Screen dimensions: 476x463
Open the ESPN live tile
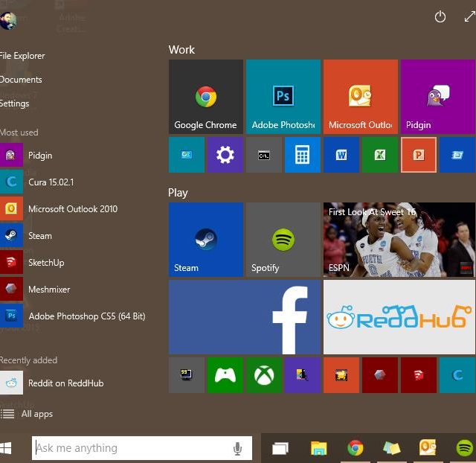[x=399, y=240]
